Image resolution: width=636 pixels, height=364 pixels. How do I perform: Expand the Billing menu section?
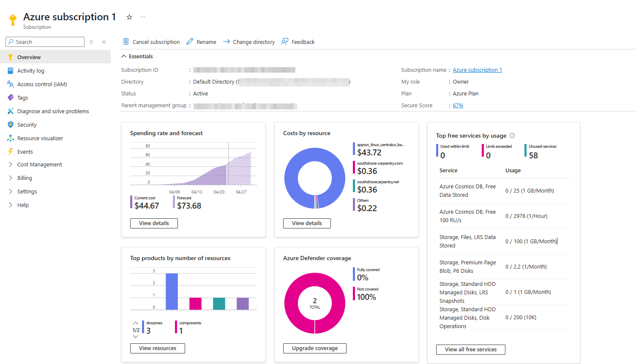point(11,178)
